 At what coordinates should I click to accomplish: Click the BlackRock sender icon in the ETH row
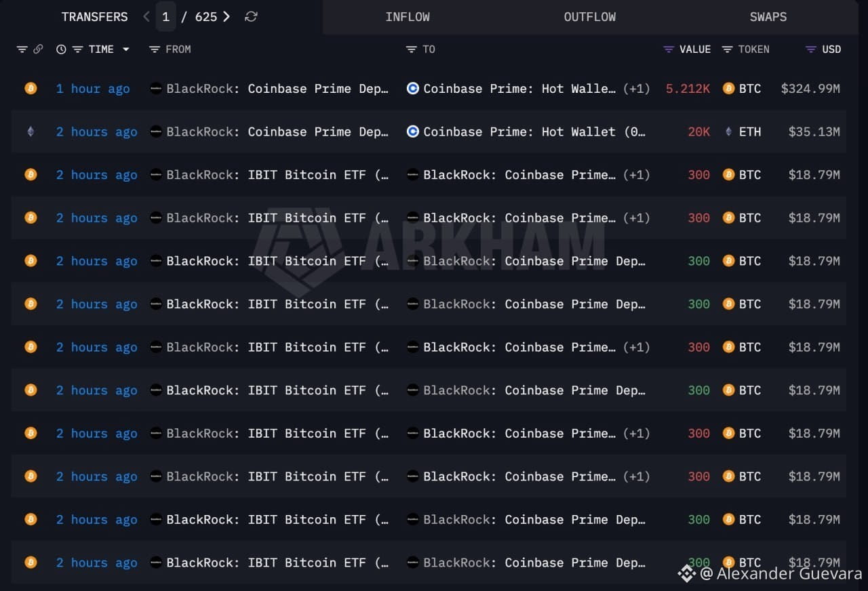pos(156,131)
